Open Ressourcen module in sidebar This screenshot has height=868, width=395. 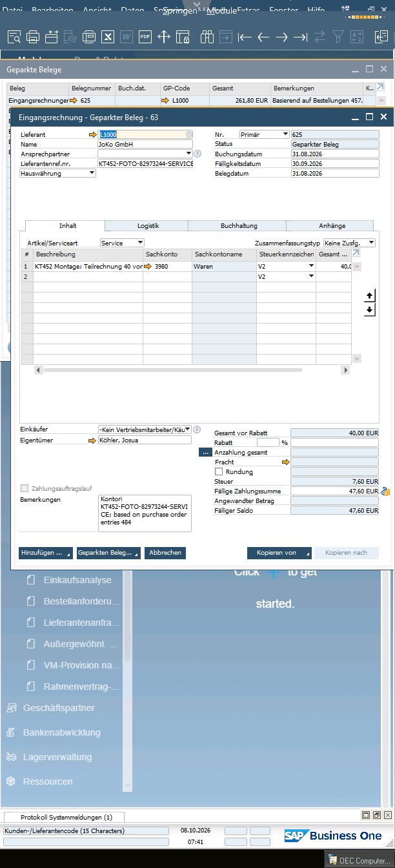click(x=48, y=781)
